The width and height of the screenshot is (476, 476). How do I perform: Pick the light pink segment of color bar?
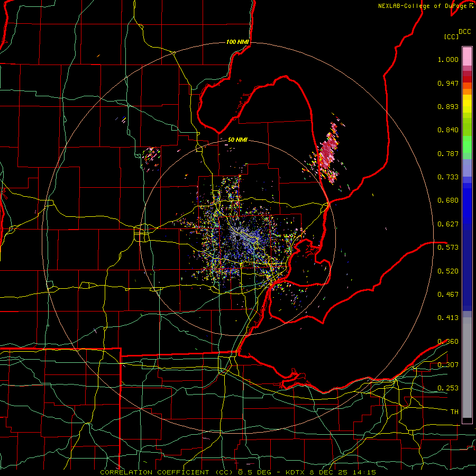click(x=467, y=56)
